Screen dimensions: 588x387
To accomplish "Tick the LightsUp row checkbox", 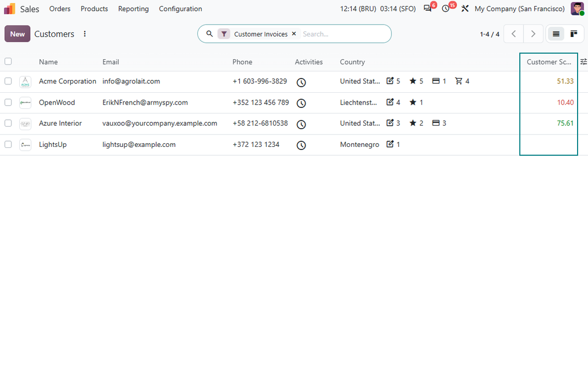I will [8, 144].
